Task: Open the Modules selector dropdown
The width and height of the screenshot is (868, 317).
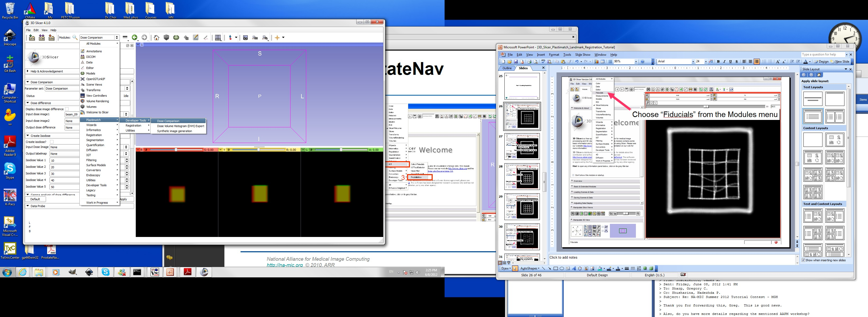Action: tap(100, 37)
